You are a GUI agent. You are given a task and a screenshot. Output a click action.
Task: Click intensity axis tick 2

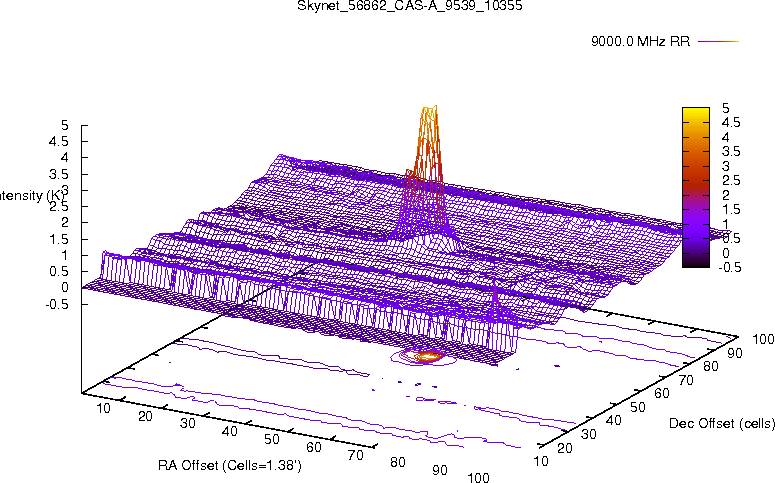pos(64,222)
